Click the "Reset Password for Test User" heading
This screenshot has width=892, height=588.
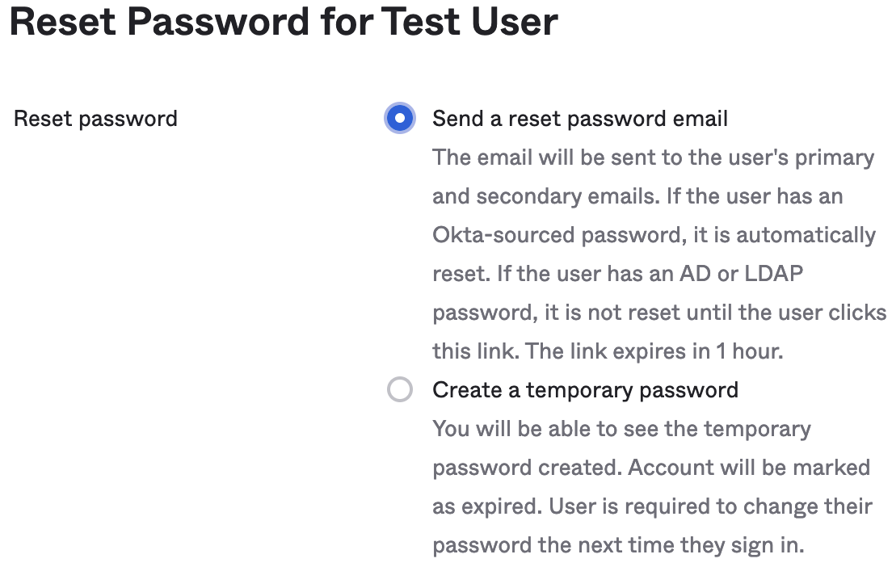pyautogui.click(x=283, y=22)
